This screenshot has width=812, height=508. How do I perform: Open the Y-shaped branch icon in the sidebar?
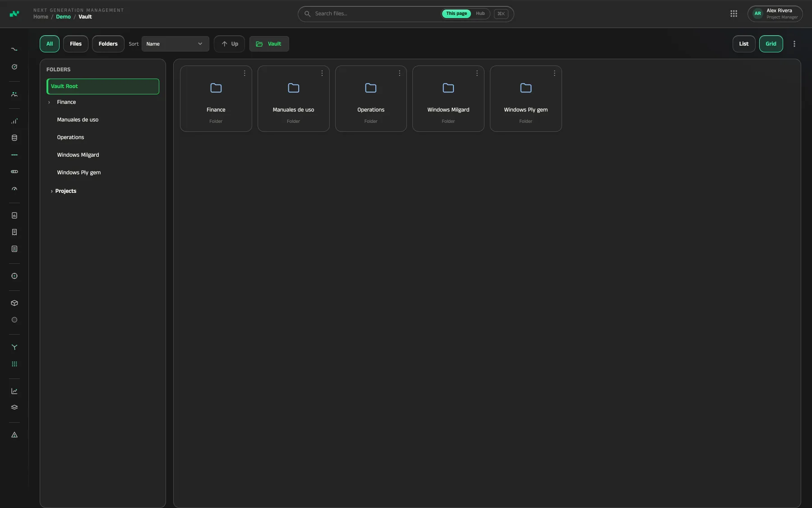point(14,347)
